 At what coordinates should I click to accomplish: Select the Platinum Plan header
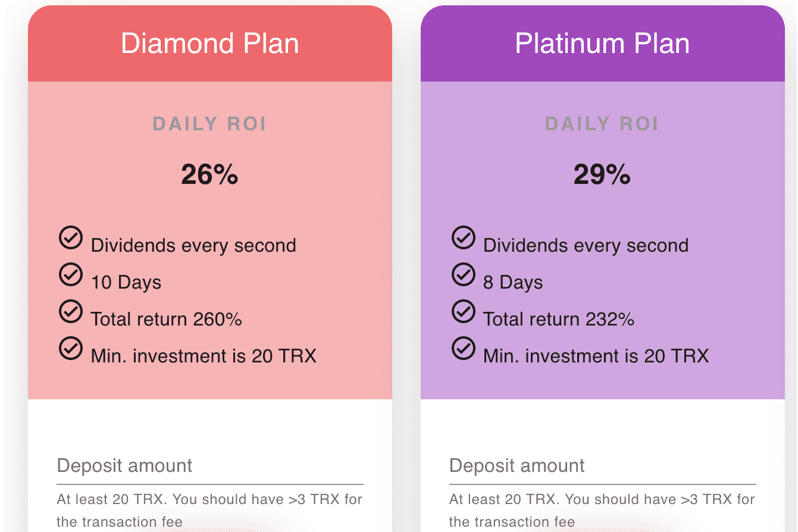(x=602, y=43)
